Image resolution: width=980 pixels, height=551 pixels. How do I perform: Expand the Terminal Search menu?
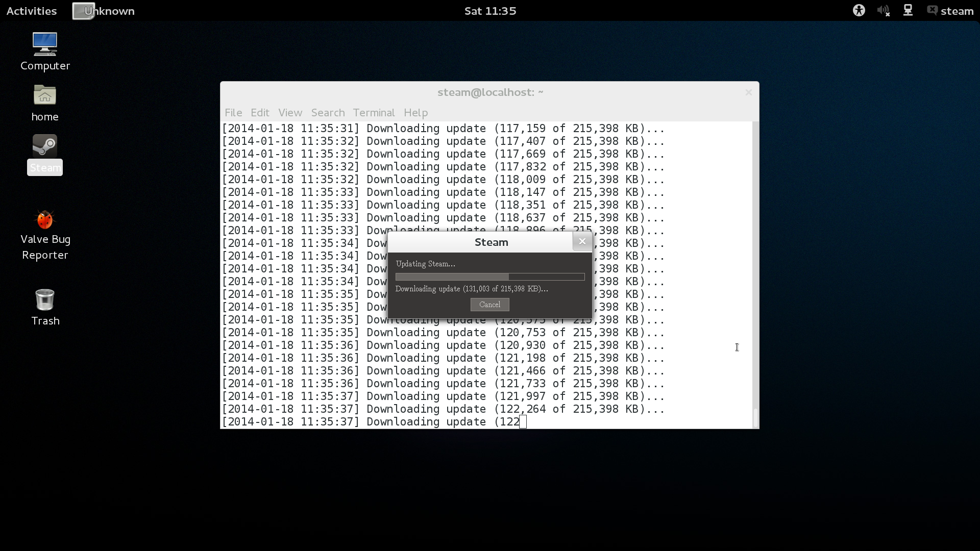(328, 112)
